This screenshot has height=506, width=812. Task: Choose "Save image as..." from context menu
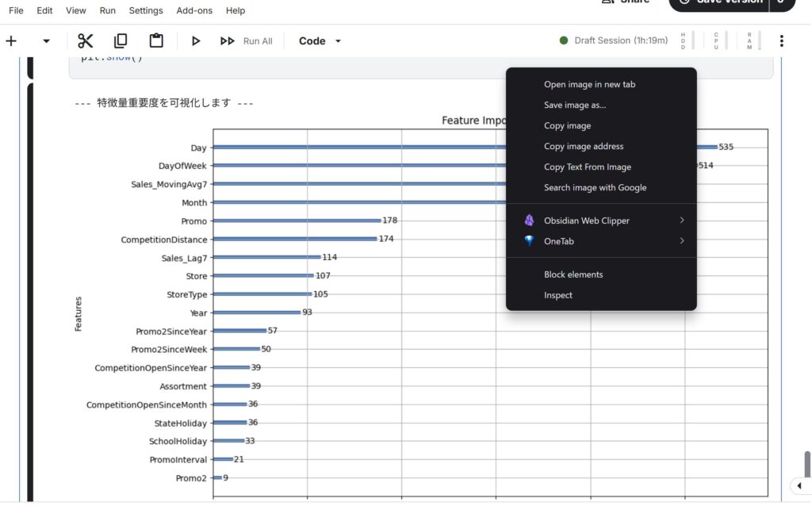point(575,105)
